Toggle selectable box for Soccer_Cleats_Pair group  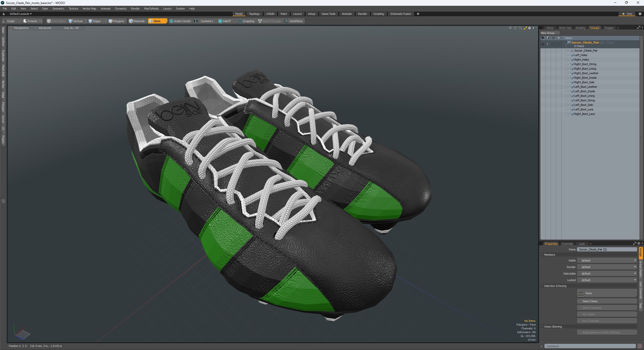pos(553,44)
